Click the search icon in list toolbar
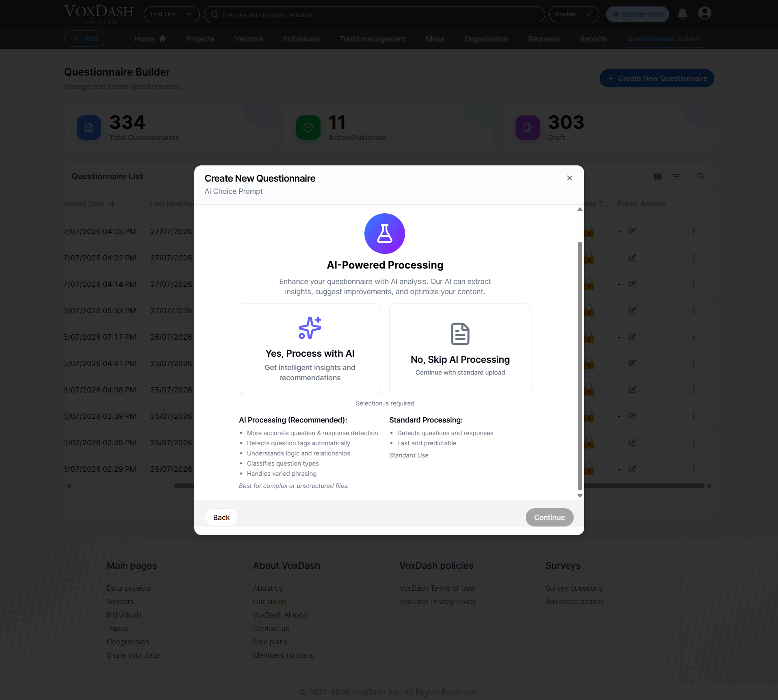 click(x=701, y=176)
